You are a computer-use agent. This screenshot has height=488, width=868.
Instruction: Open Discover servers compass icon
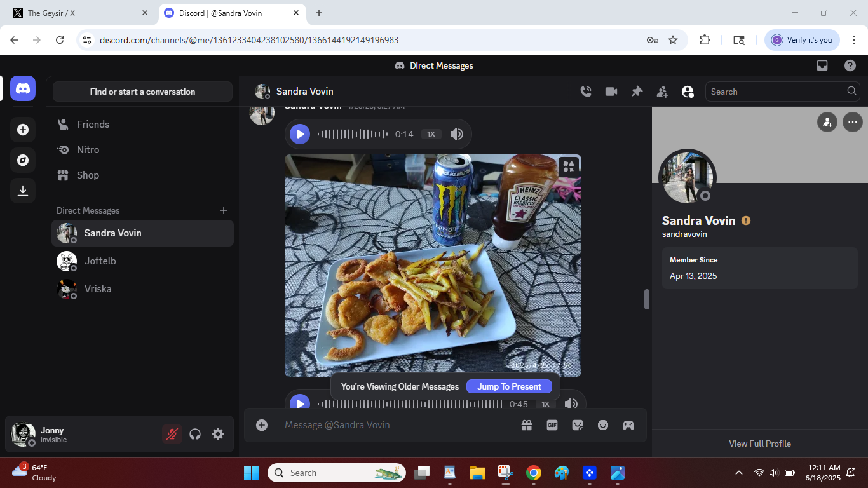[x=23, y=160]
